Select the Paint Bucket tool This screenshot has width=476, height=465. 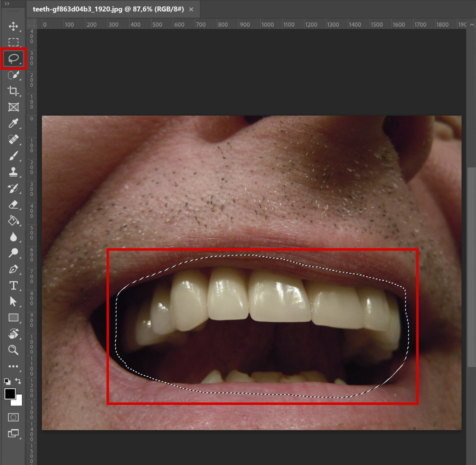(13, 221)
